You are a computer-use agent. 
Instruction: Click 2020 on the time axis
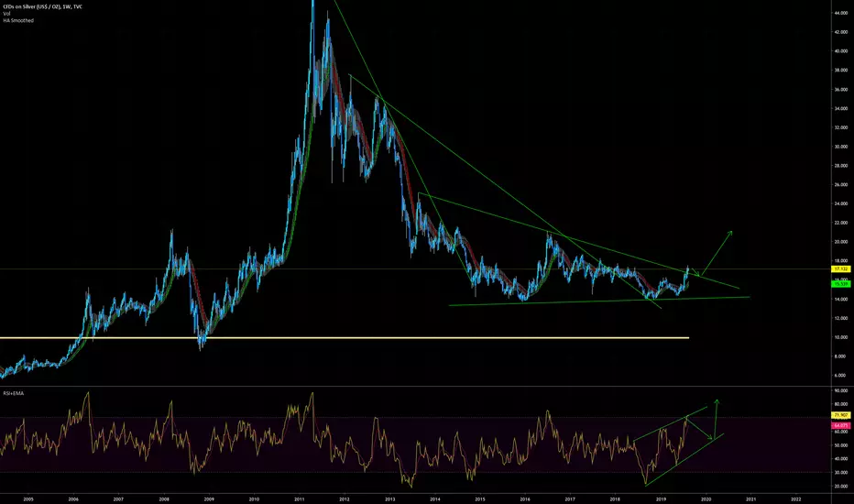click(x=706, y=499)
